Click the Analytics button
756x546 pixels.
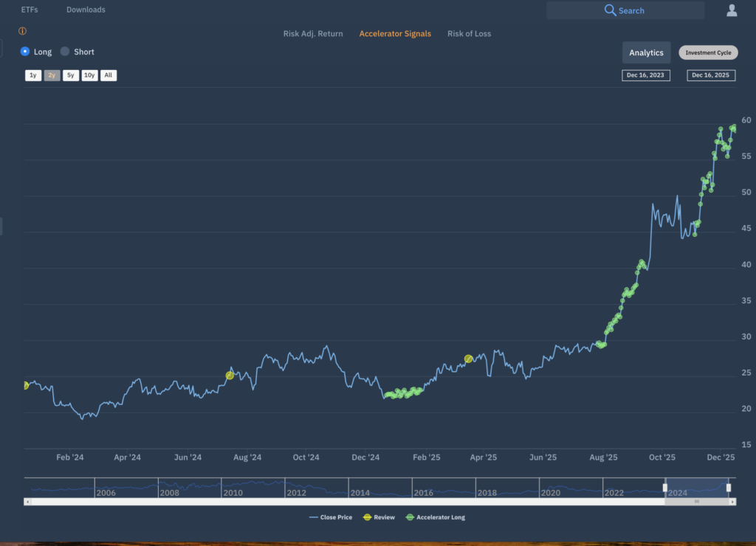646,52
